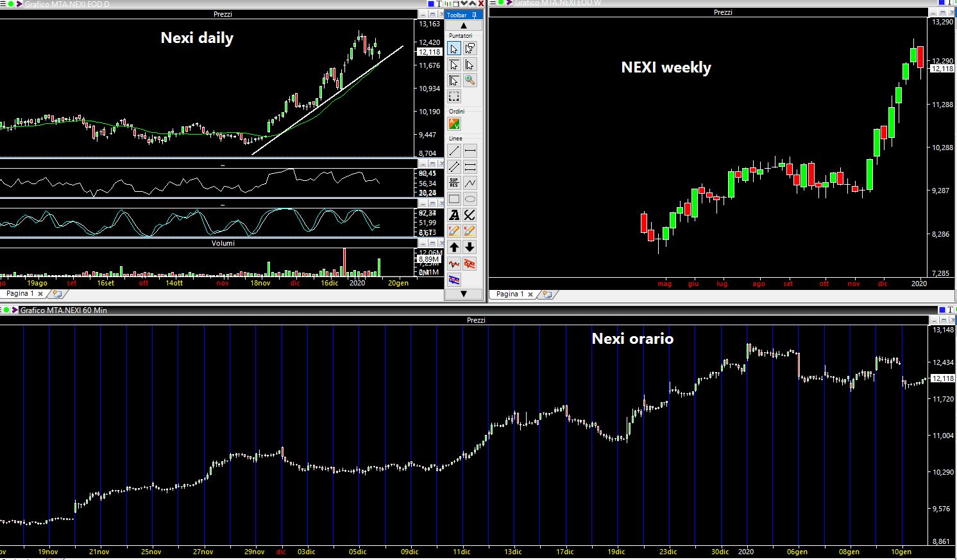The height and width of the screenshot is (560, 957).
Task: Select the Prezzi header in 60 Min chart
Action: 476,320
